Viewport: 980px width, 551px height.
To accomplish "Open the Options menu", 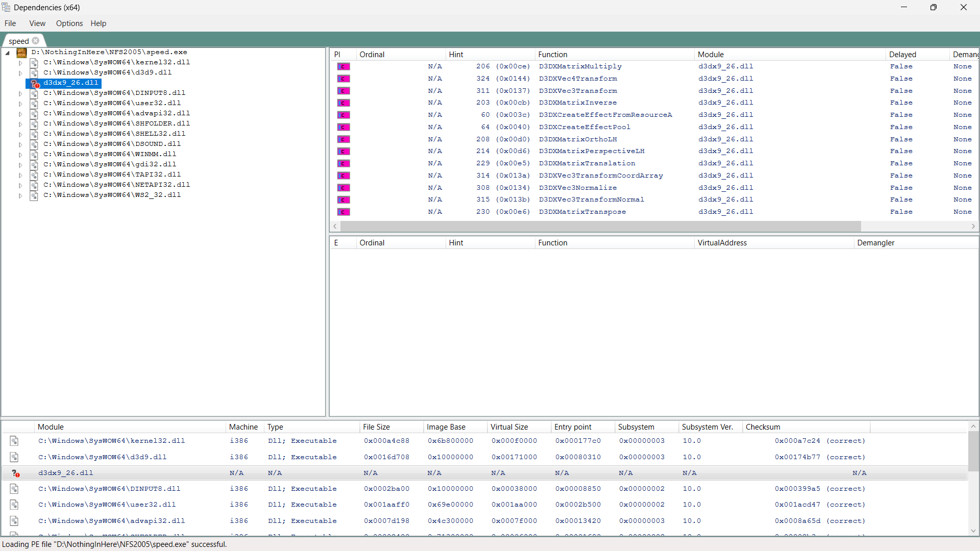I will [x=69, y=23].
